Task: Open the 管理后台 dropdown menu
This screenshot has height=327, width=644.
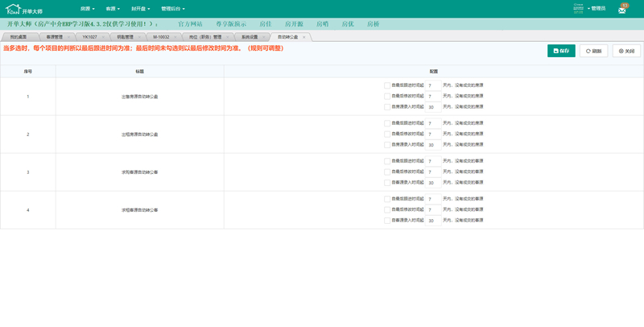Action: (x=175, y=9)
